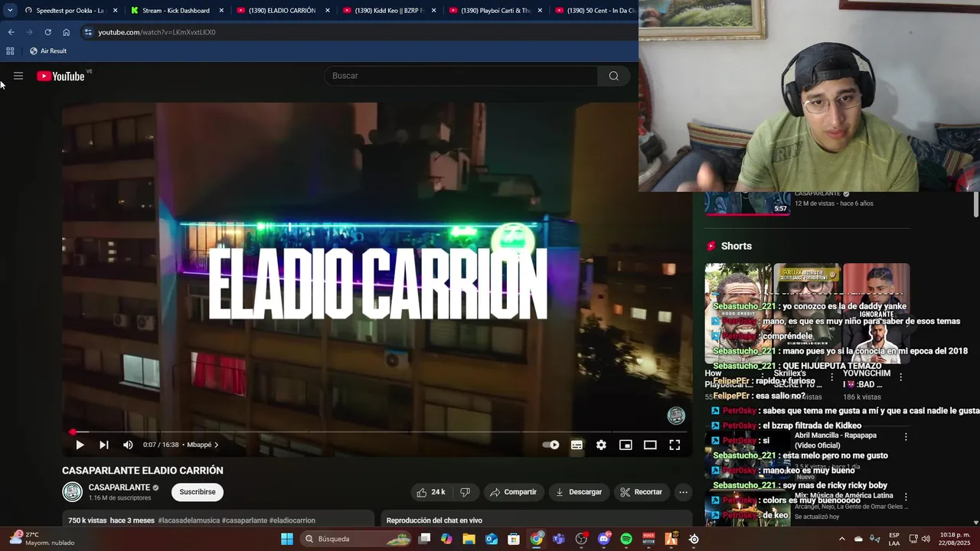View site information icon in address bar

88,32
